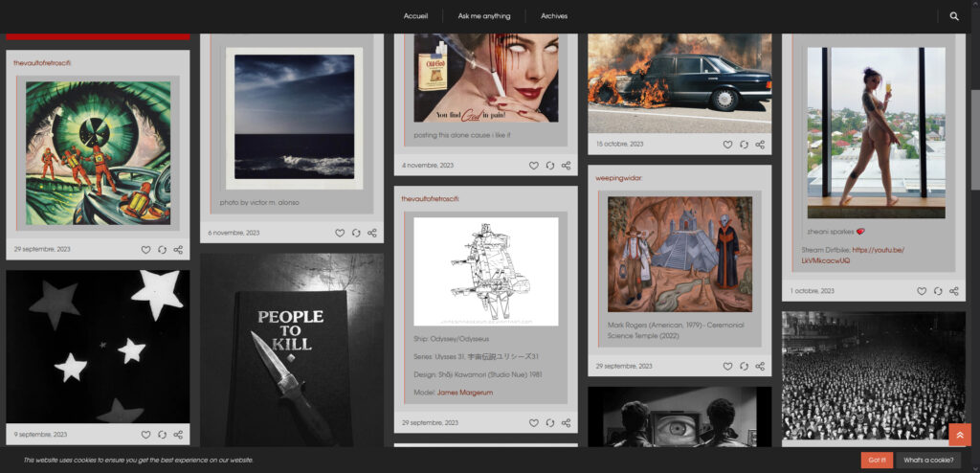Share the 15 octobre, 2023 burning car post

[759, 145]
